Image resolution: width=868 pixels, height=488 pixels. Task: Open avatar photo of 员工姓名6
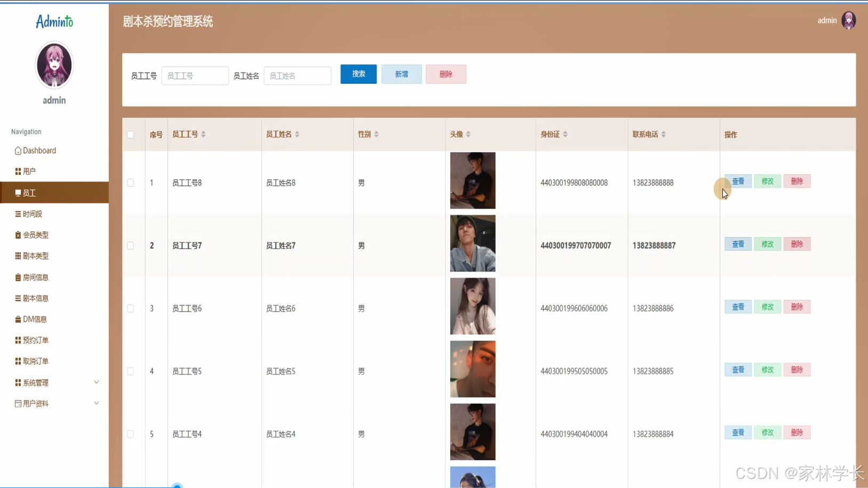pos(473,306)
